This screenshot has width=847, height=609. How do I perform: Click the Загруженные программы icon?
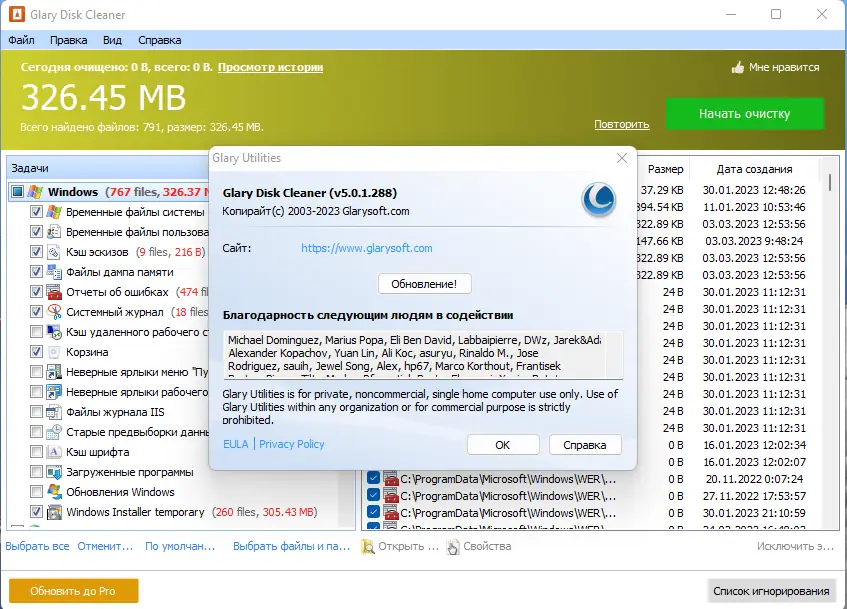54,472
